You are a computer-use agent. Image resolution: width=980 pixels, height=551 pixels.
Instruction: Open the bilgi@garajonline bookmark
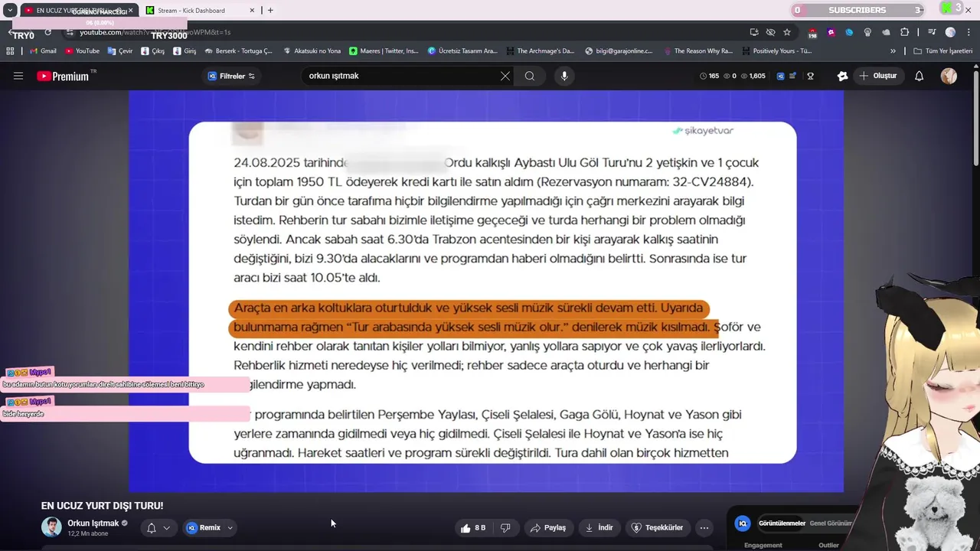pyautogui.click(x=619, y=51)
